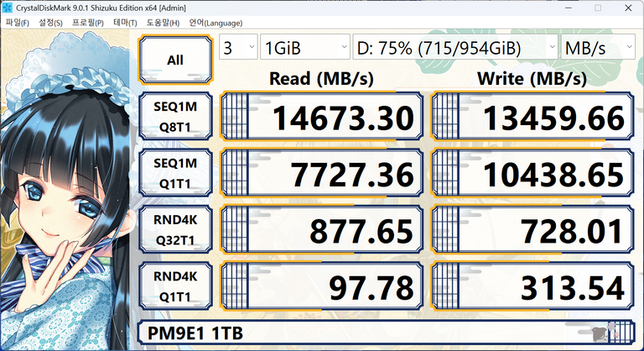Open the 파일(F) menu
The image size is (644, 351).
click(18, 23)
